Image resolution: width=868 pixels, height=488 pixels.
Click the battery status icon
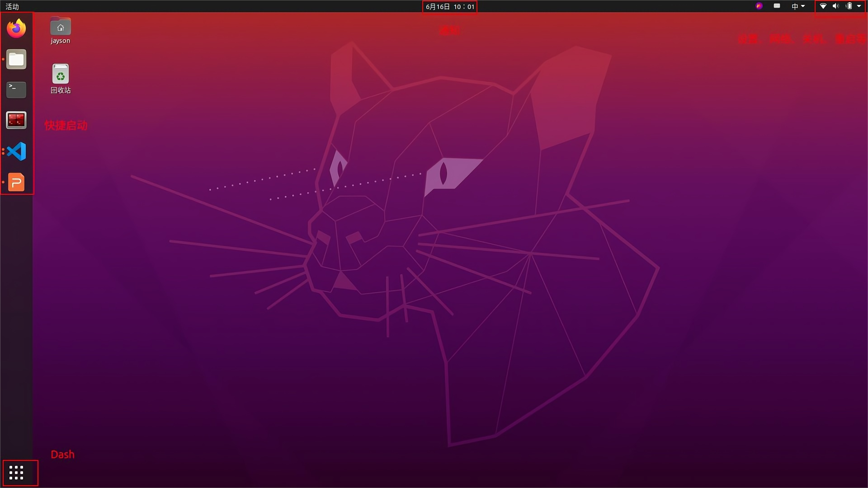click(849, 6)
